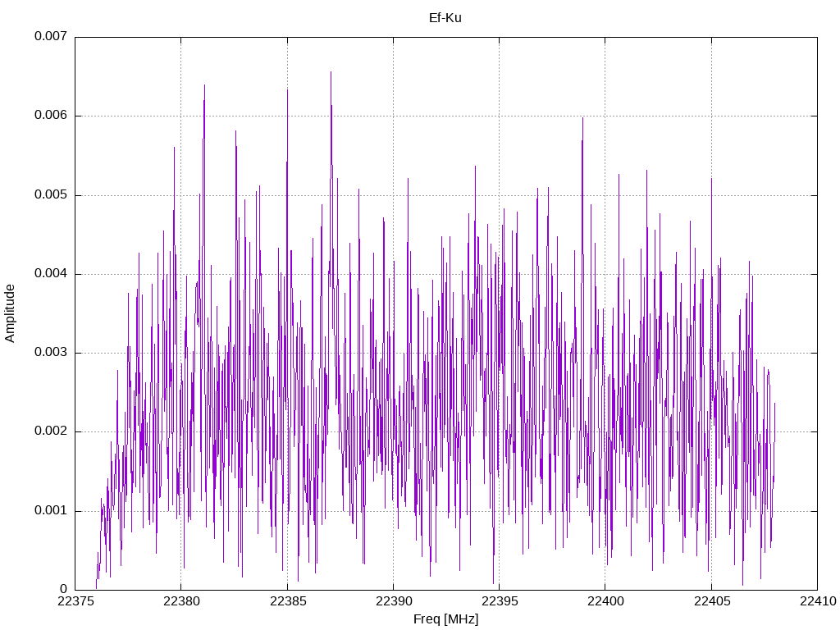840x630 pixels.
Task: Click x-axis tick label 22385
Action: point(287,601)
